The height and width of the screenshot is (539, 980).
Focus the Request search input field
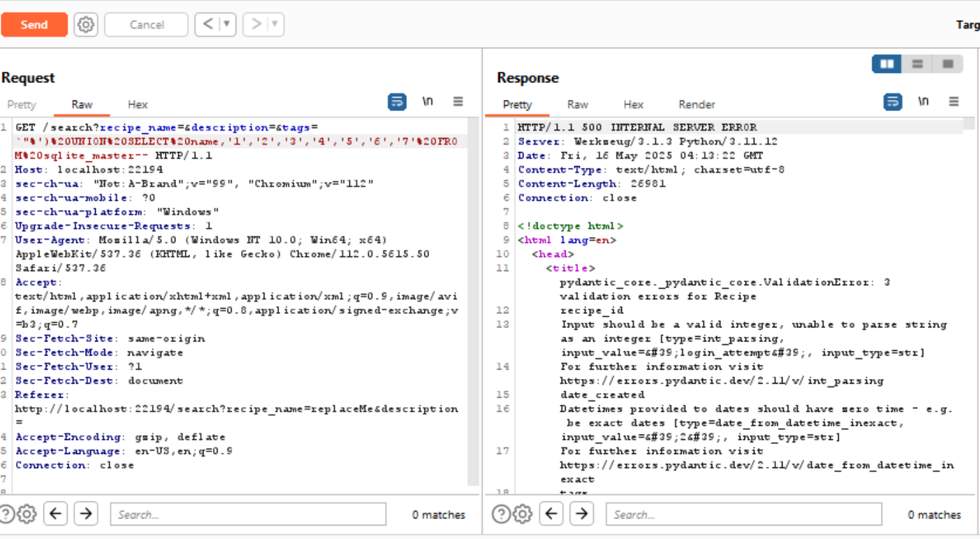point(248,514)
